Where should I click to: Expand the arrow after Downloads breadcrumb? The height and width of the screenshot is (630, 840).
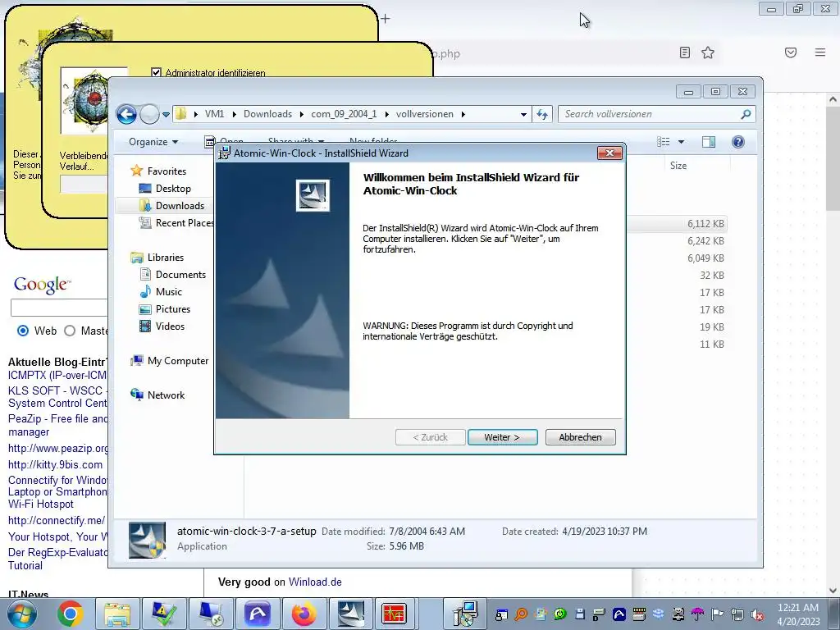[302, 114]
